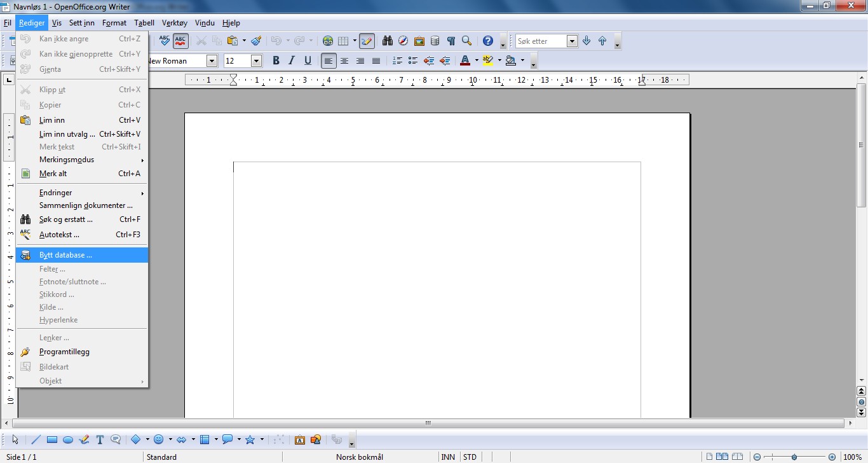Open OpenOffice Help question mark icon
The height and width of the screenshot is (463, 868).
coord(488,41)
